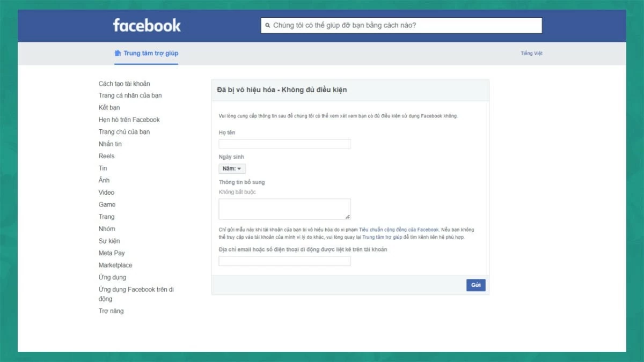Image resolution: width=644 pixels, height=362 pixels.
Task: Open Trang cá nhân của bạn
Action: pyautogui.click(x=131, y=95)
